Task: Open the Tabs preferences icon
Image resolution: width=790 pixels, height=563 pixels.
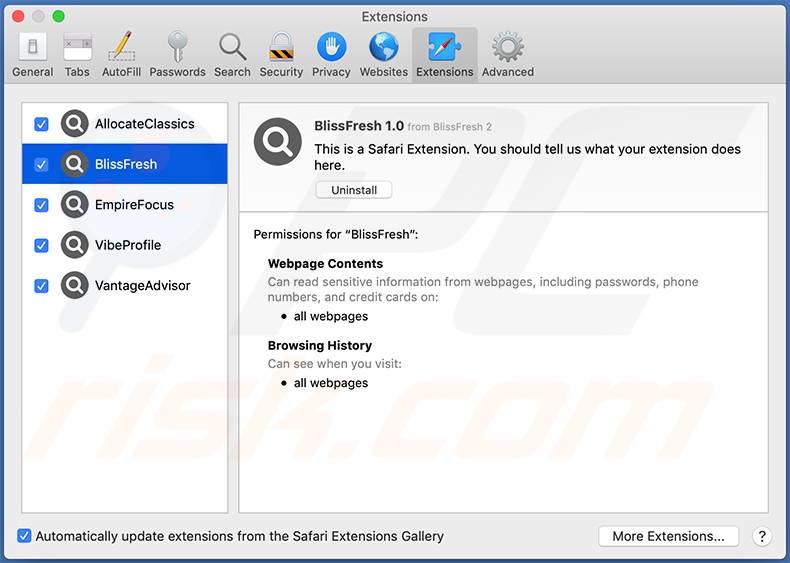Action: pos(77,47)
